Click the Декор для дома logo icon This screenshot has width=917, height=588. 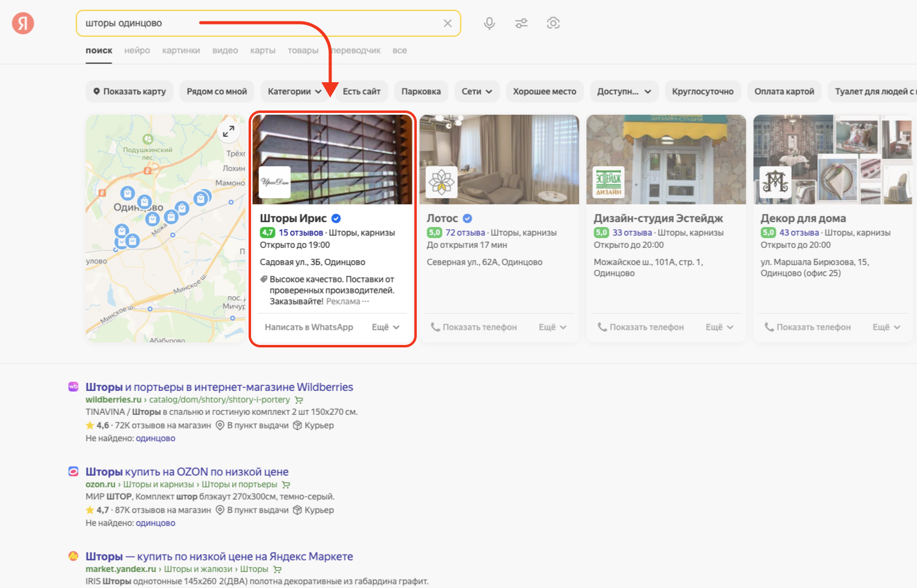tap(775, 182)
